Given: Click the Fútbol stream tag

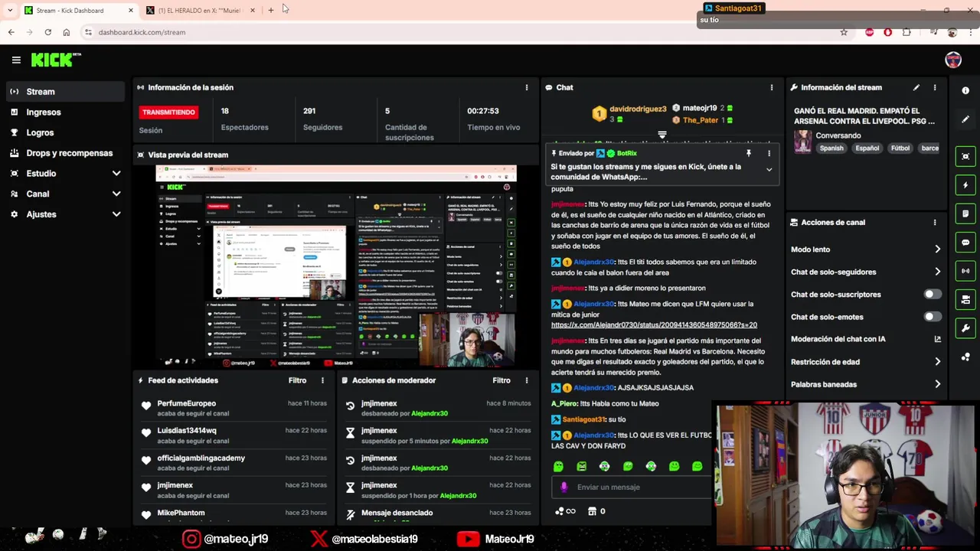Looking at the screenshot, I should [x=900, y=148].
